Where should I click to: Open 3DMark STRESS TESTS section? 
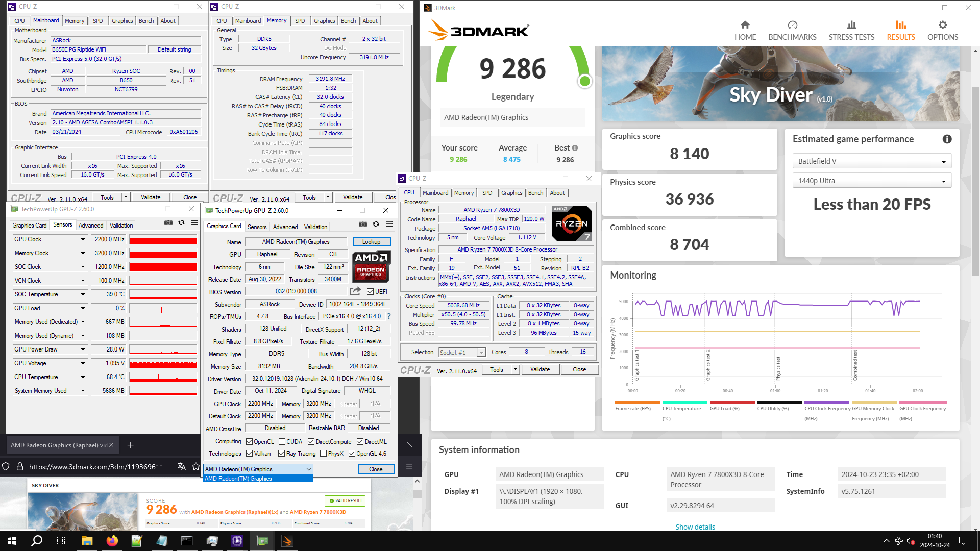[x=851, y=31]
